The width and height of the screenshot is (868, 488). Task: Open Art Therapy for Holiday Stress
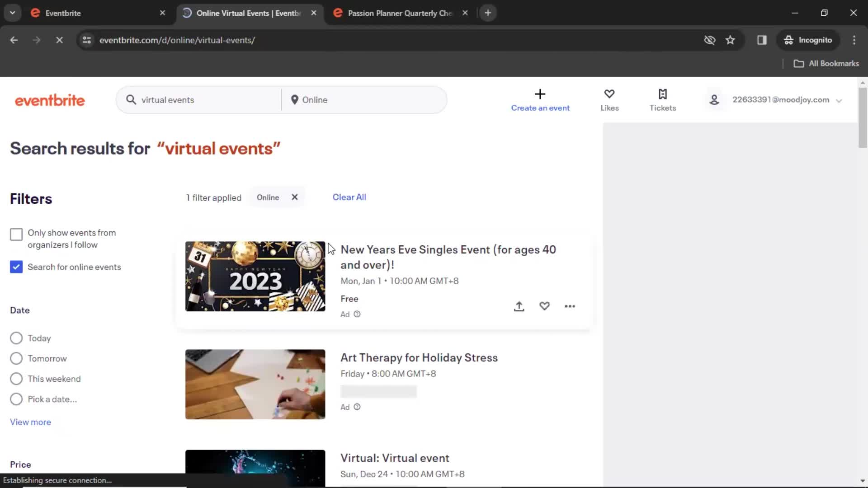pyautogui.click(x=419, y=358)
